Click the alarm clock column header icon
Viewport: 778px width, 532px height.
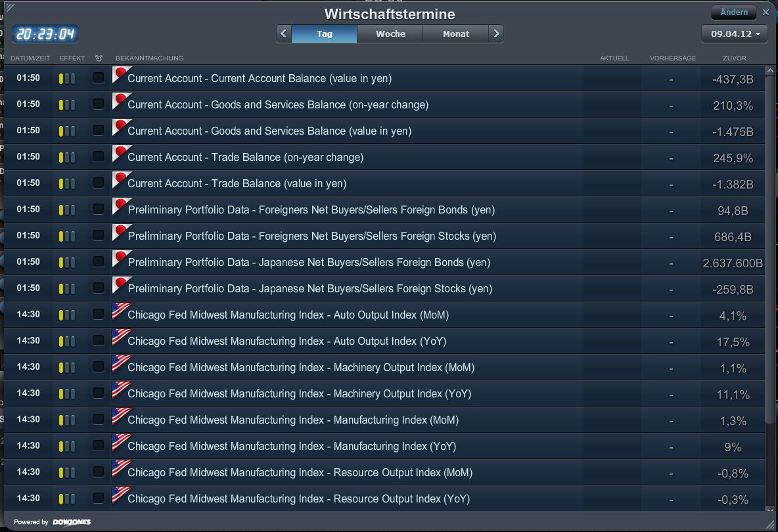point(99,58)
